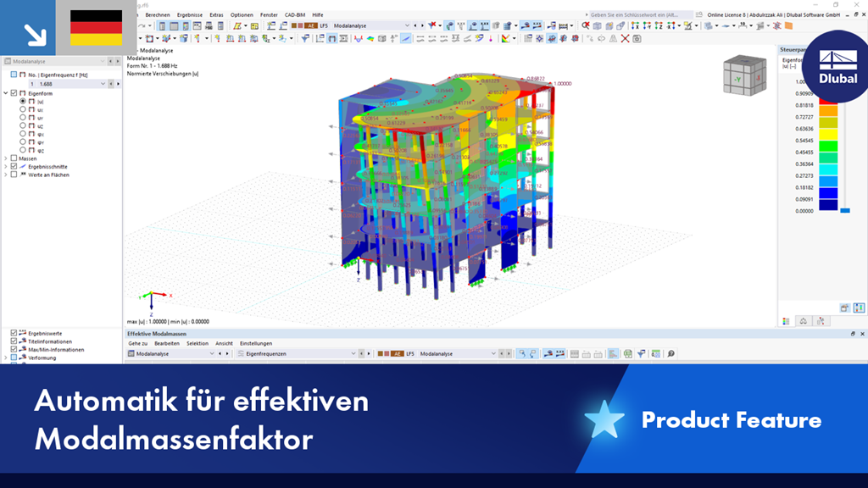Click the yellow color legend swatch

click(828, 135)
